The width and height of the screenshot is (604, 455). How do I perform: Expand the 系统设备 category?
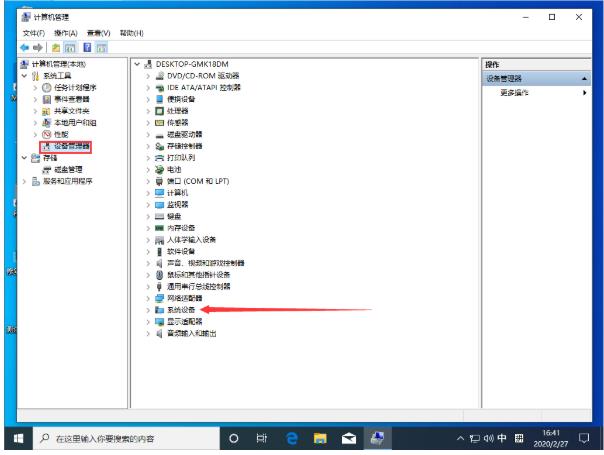(x=148, y=310)
